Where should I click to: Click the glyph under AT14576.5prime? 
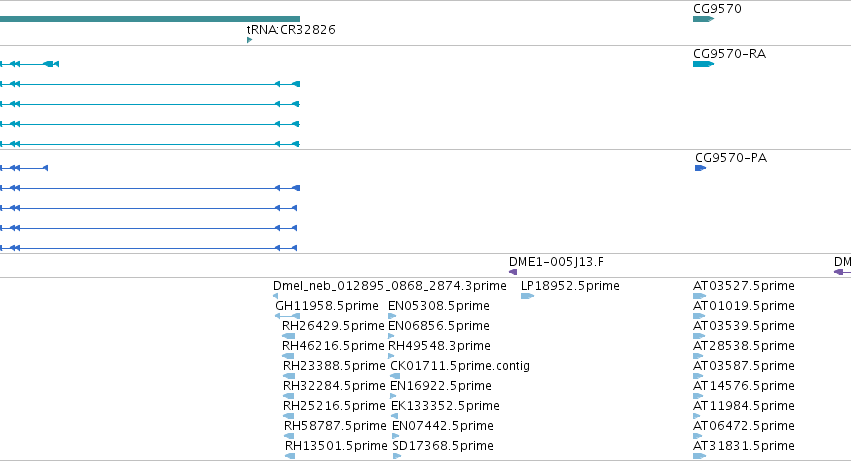click(x=698, y=396)
